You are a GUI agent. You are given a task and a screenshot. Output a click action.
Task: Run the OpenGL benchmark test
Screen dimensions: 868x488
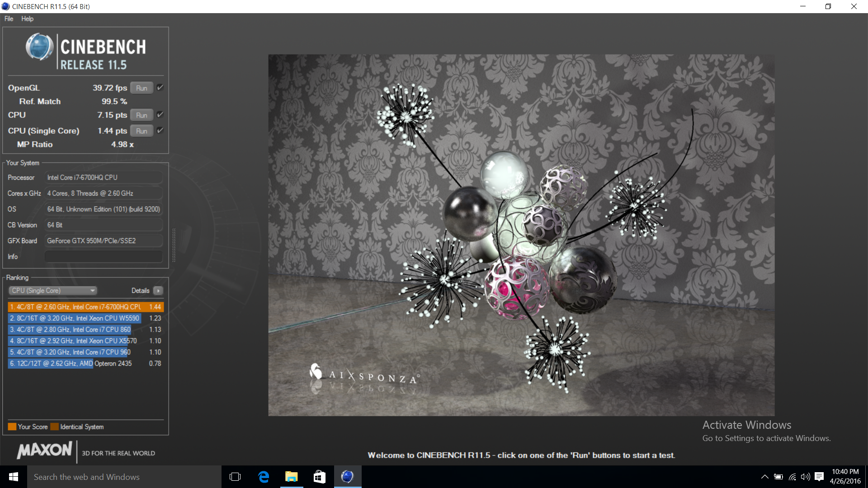point(142,88)
